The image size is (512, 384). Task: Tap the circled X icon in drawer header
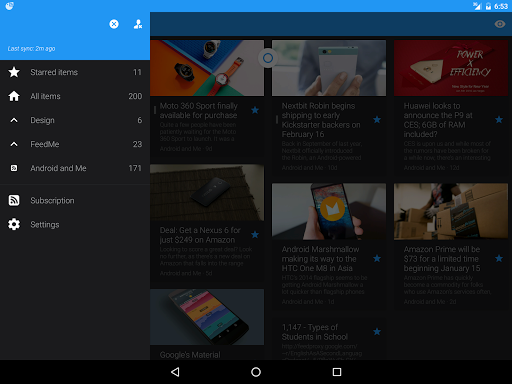coord(114,24)
